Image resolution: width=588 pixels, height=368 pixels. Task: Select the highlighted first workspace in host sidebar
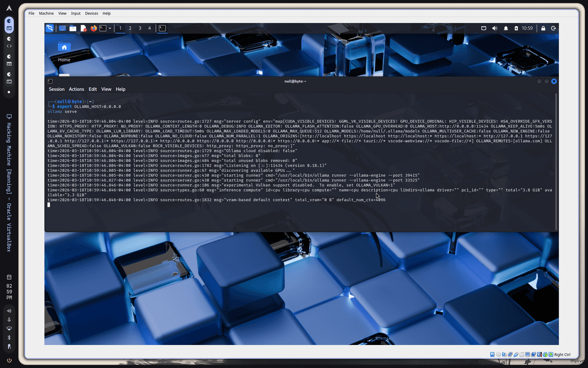point(9,25)
